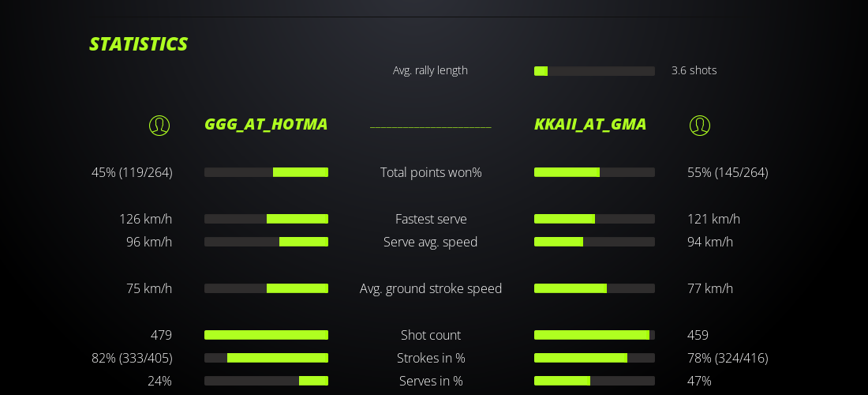Click the Serve avg. speed label
This screenshot has height=395, width=868.
pos(431,242)
